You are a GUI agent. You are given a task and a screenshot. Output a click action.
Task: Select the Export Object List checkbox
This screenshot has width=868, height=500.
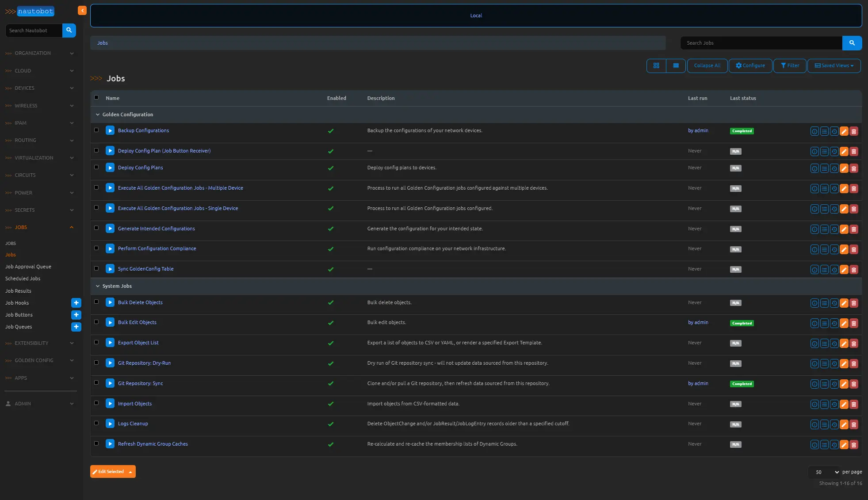96,342
